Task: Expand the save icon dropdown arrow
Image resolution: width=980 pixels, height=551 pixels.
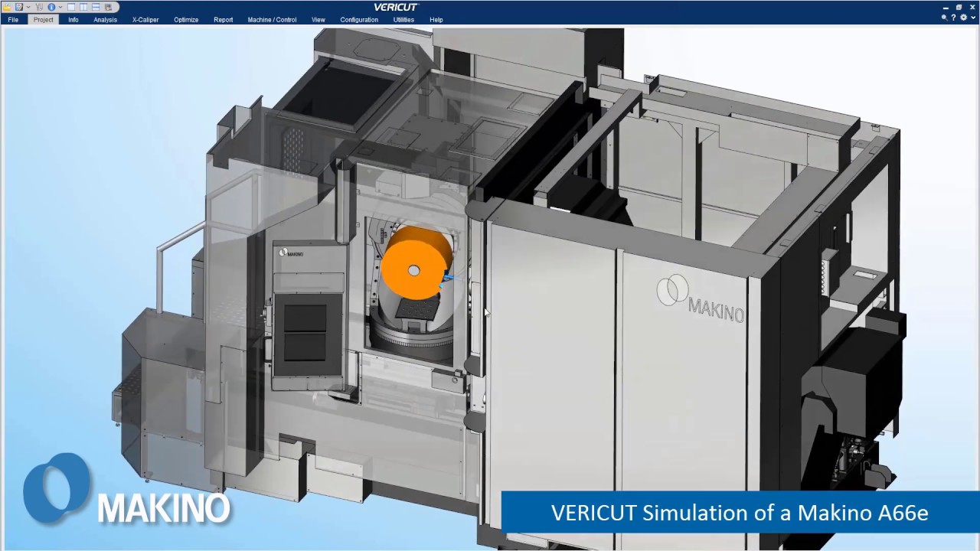Action: coord(28,7)
